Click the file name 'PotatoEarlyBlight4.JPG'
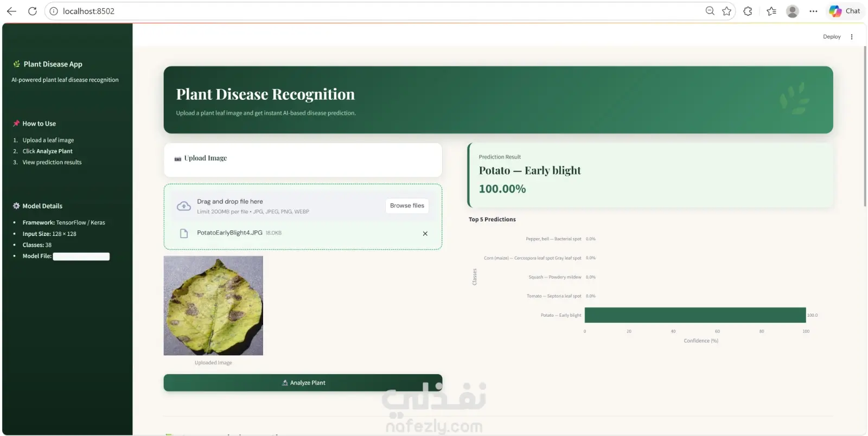This screenshot has width=868, height=436. [x=229, y=233]
